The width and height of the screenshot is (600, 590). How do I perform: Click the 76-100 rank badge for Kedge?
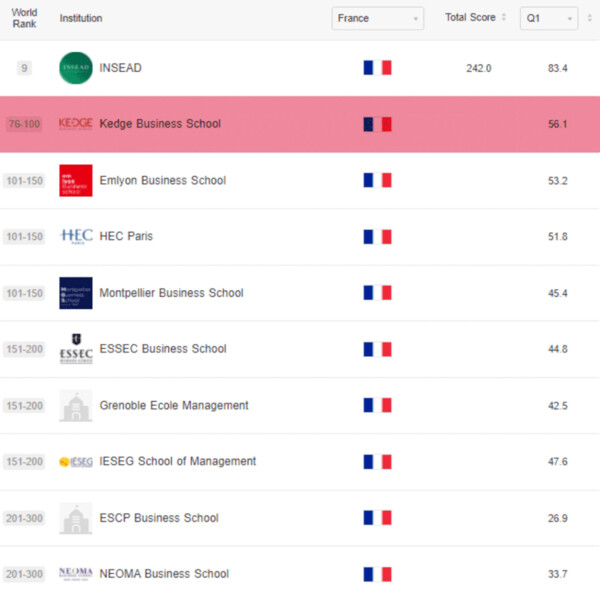coord(25,124)
